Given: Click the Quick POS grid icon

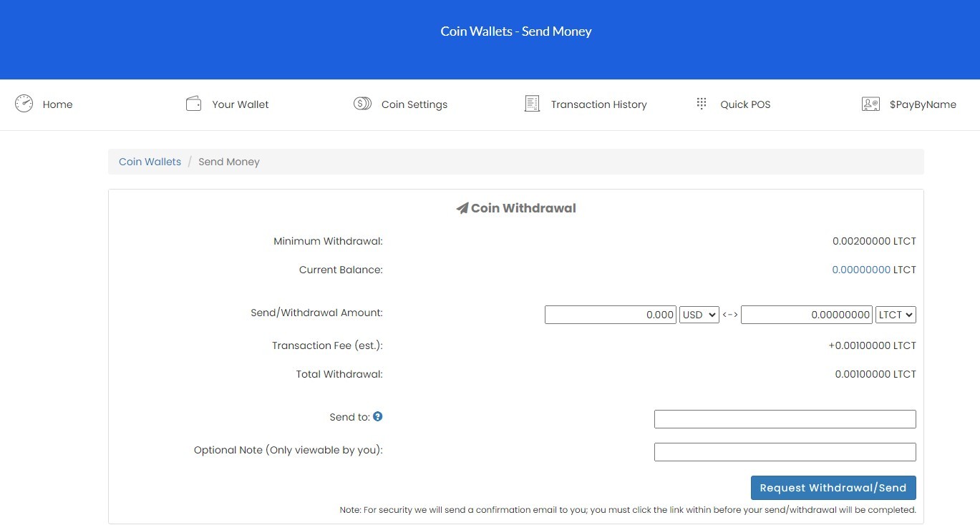Looking at the screenshot, I should pyautogui.click(x=702, y=103).
